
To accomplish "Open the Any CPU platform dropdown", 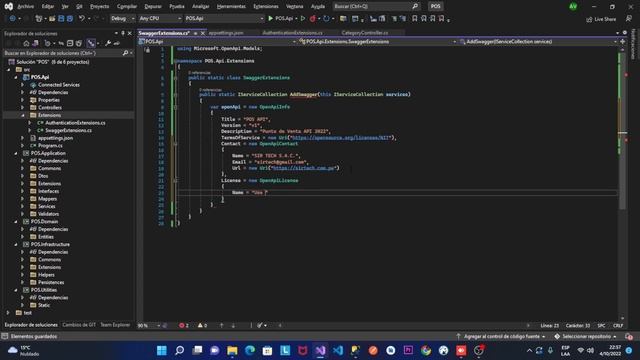I will point(160,19).
